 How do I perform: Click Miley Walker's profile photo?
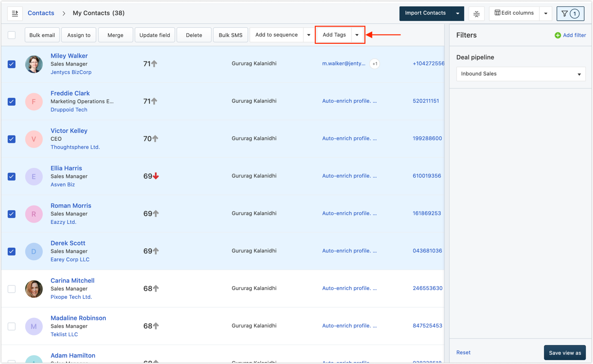[34, 64]
